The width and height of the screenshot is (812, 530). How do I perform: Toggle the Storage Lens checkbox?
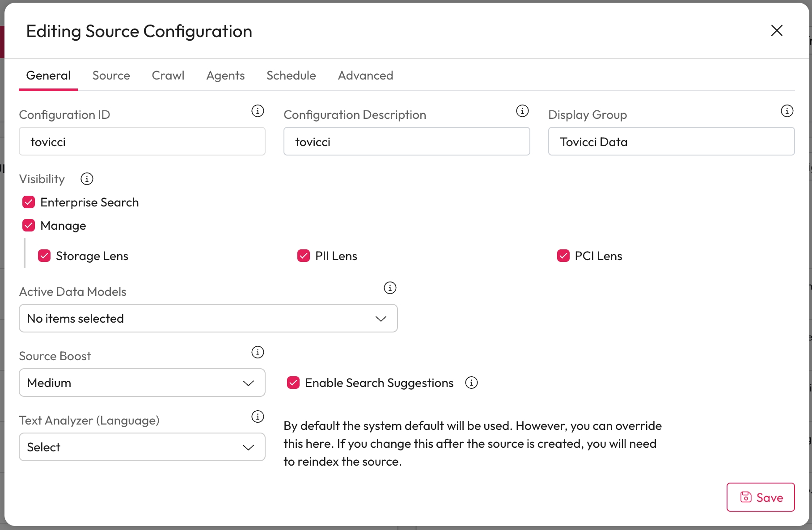tap(44, 256)
